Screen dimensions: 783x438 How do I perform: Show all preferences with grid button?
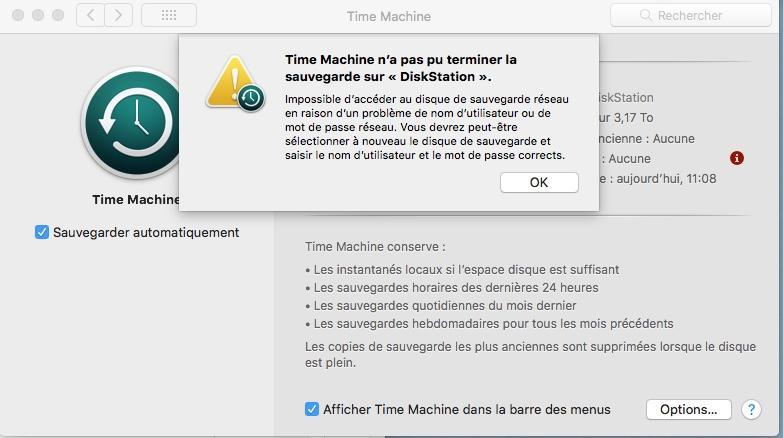click(168, 15)
